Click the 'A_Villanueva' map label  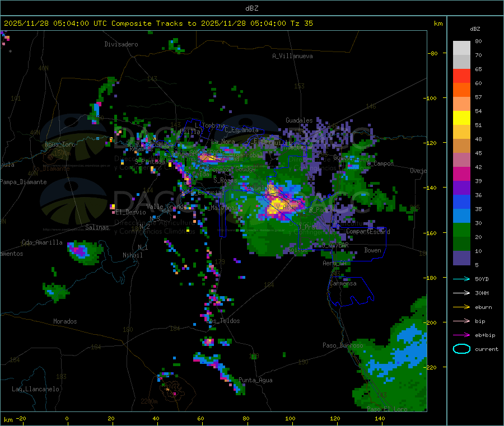coord(292,56)
